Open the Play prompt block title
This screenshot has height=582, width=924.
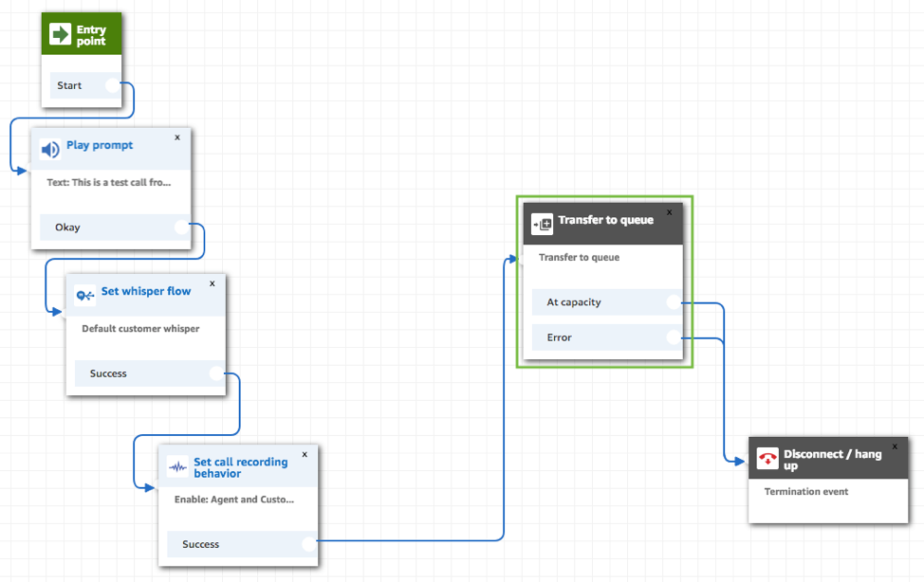click(98, 145)
